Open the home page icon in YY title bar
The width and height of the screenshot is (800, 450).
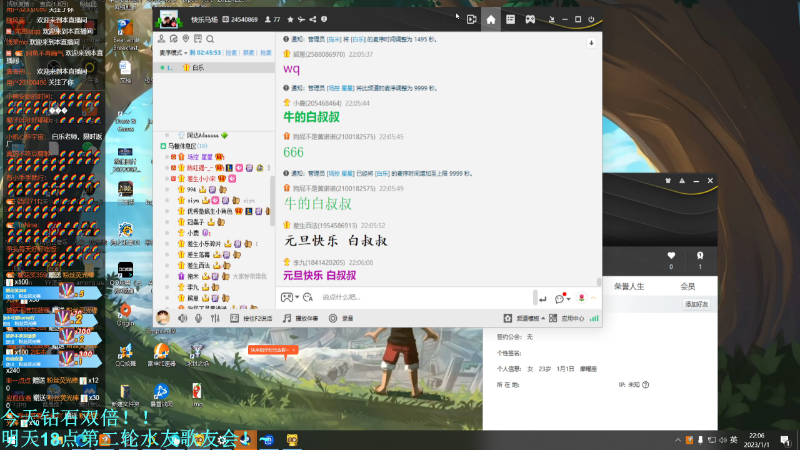pos(490,19)
